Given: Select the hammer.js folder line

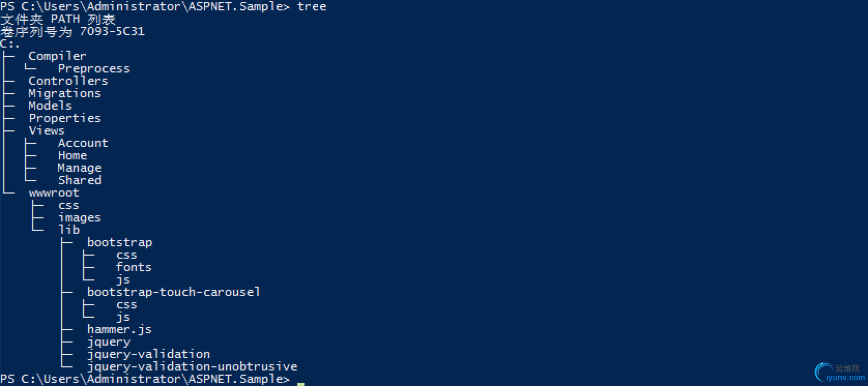Looking at the screenshot, I should [x=119, y=330].
